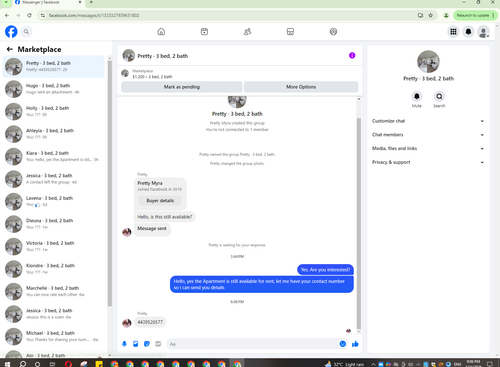Viewport: 500px width, 367px height.
Task: Open the taskbar clock showing 9:06 PM
Action: [x=473, y=363]
